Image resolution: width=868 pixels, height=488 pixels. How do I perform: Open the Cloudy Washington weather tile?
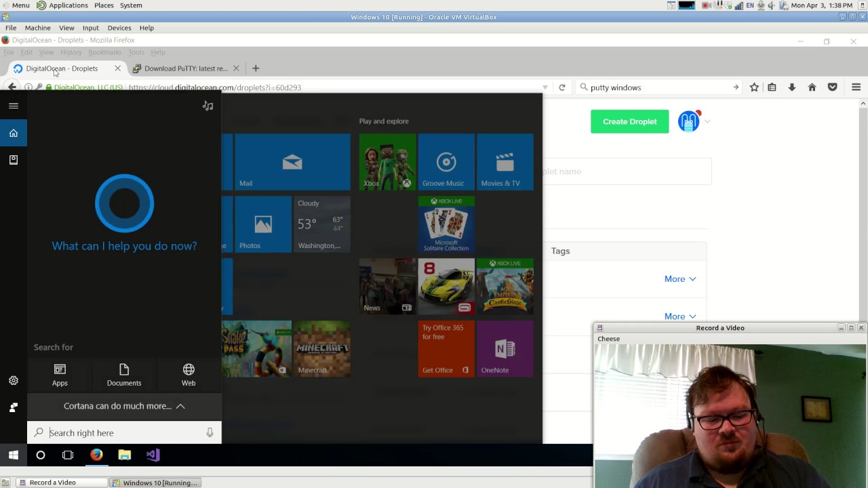(x=322, y=224)
